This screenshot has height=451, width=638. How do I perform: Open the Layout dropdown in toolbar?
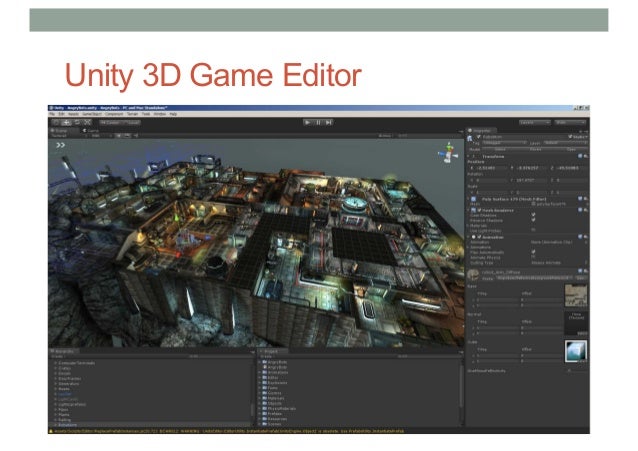coord(570,122)
